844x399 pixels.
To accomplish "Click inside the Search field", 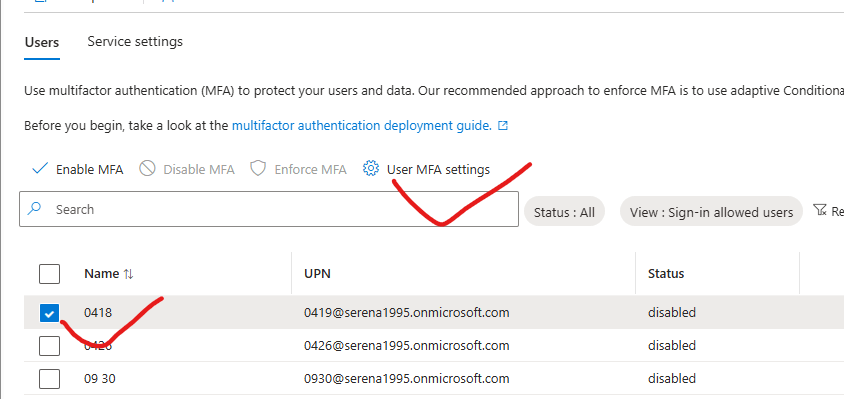I will [x=269, y=209].
